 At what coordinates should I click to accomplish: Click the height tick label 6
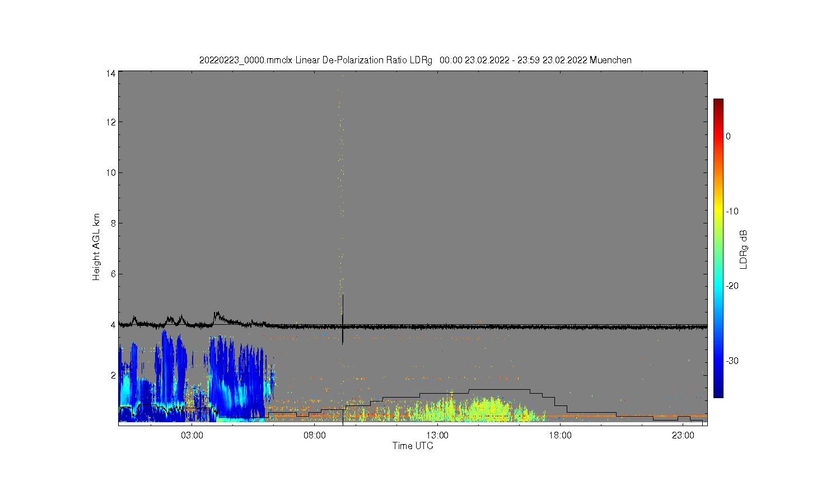click(x=113, y=274)
